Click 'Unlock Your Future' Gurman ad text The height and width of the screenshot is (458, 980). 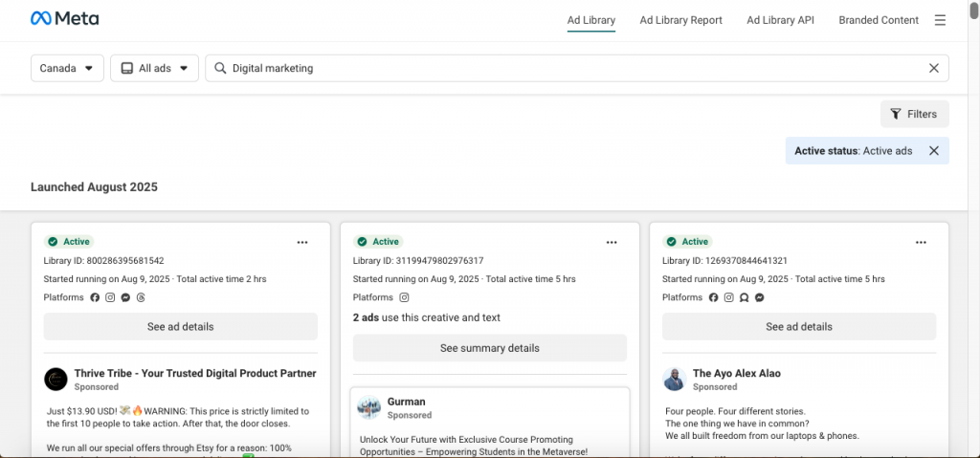(474, 446)
